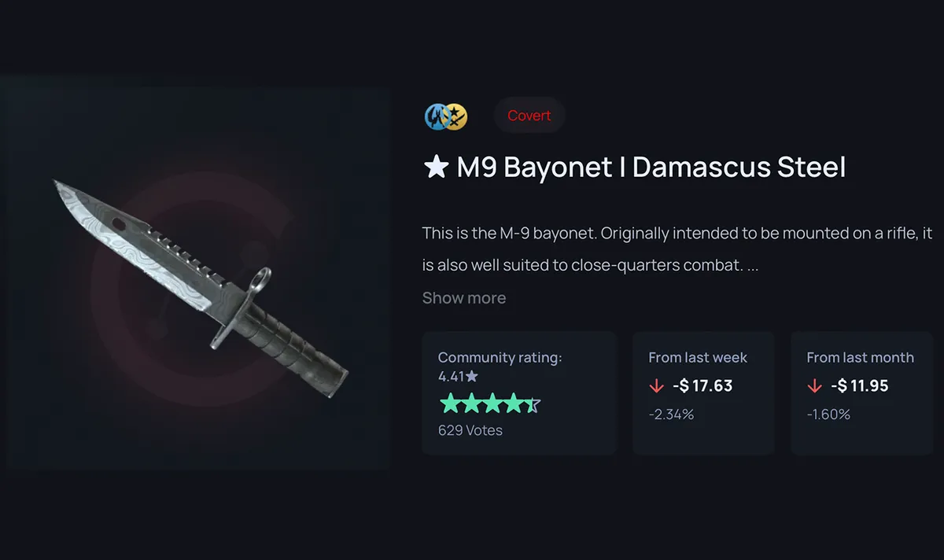This screenshot has height=560, width=944.
Task: Click the small gray star beside 4.41
Action: pyautogui.click(x=471, y=377)
